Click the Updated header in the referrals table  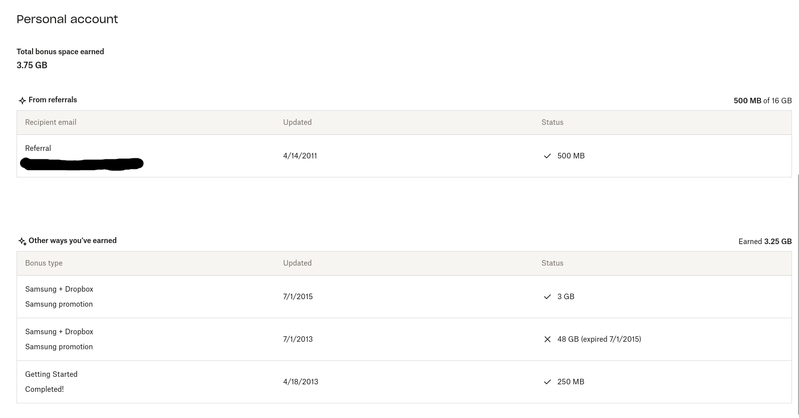[297, 122]
